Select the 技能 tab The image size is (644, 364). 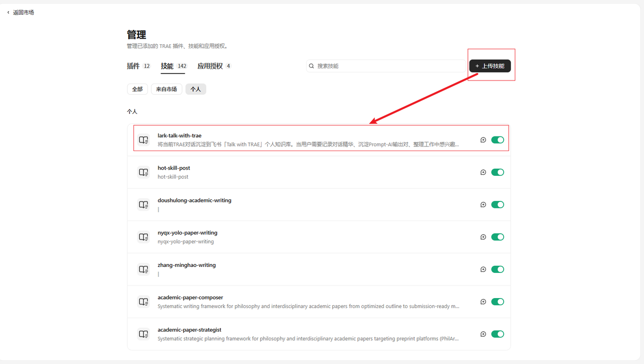point(174,66)
